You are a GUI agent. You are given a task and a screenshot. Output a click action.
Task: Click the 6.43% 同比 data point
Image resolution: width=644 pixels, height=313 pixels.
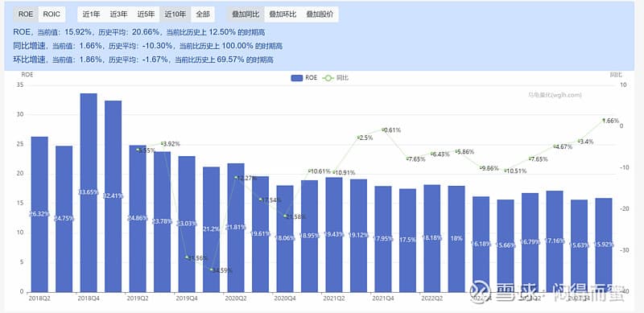coord(432,154)
